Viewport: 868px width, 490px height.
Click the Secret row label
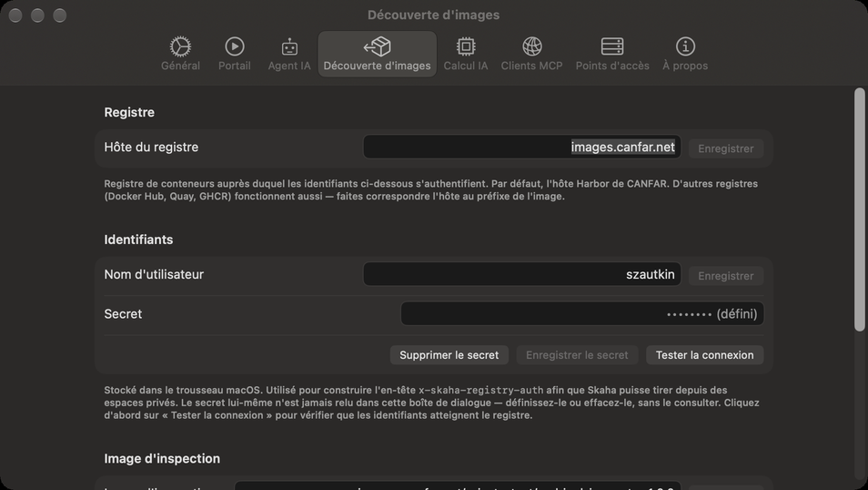pos(123,313)
